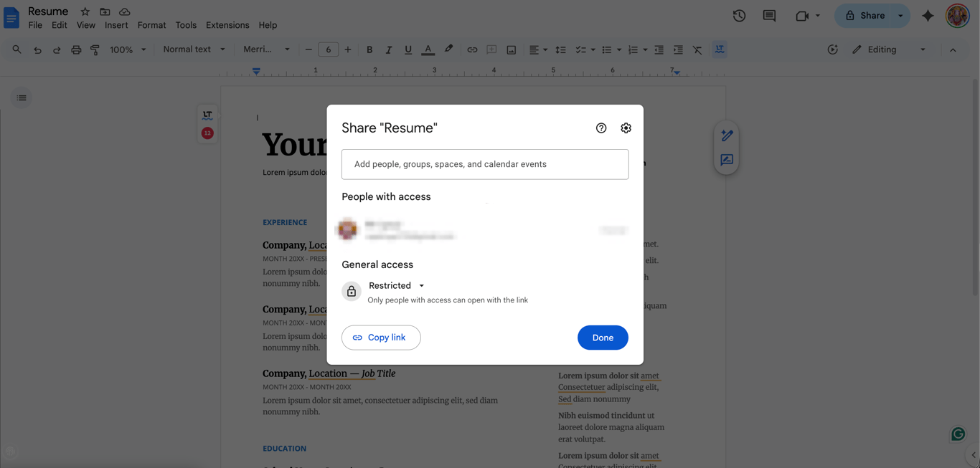
Task: Toggle underline formatting
Action: click(408, 49)
